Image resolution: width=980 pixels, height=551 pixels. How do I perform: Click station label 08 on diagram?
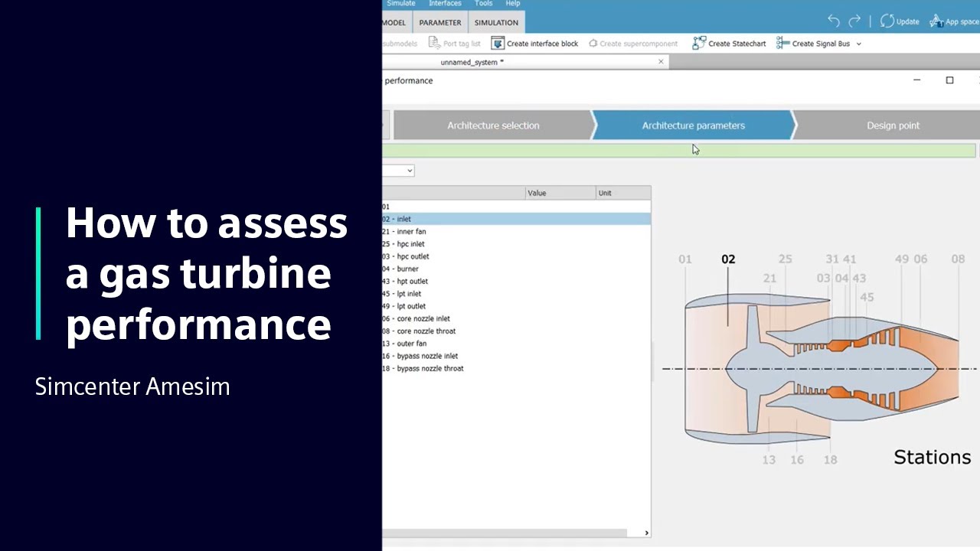[x=958, y=259]
